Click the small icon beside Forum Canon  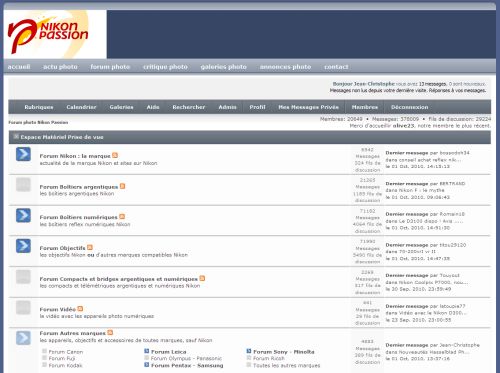click(44, 351)
